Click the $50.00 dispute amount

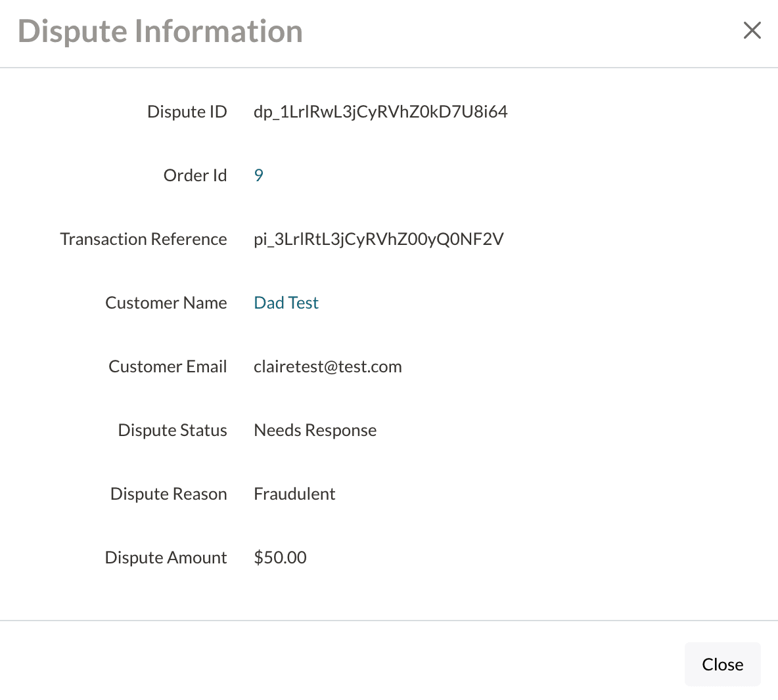280,558
